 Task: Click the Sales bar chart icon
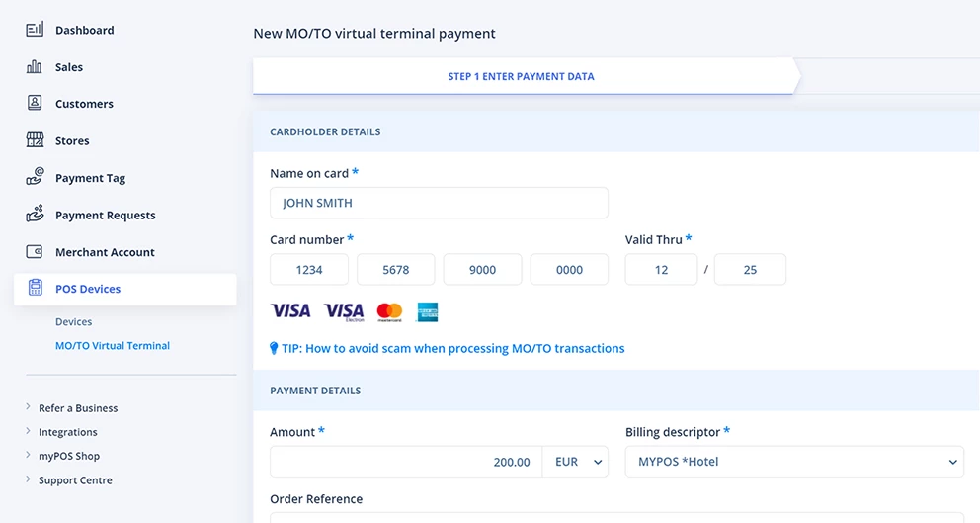[x=35, y=67]
